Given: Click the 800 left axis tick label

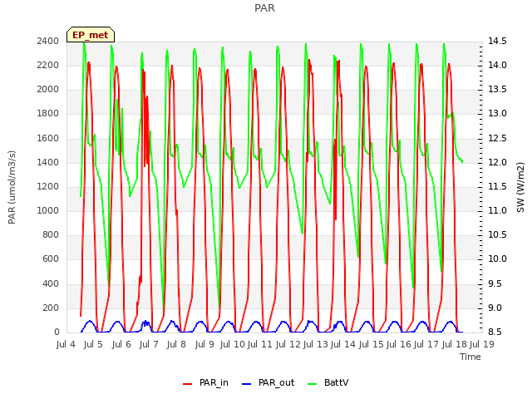Looking at the screenshot, I should click(x=51, y=234).
